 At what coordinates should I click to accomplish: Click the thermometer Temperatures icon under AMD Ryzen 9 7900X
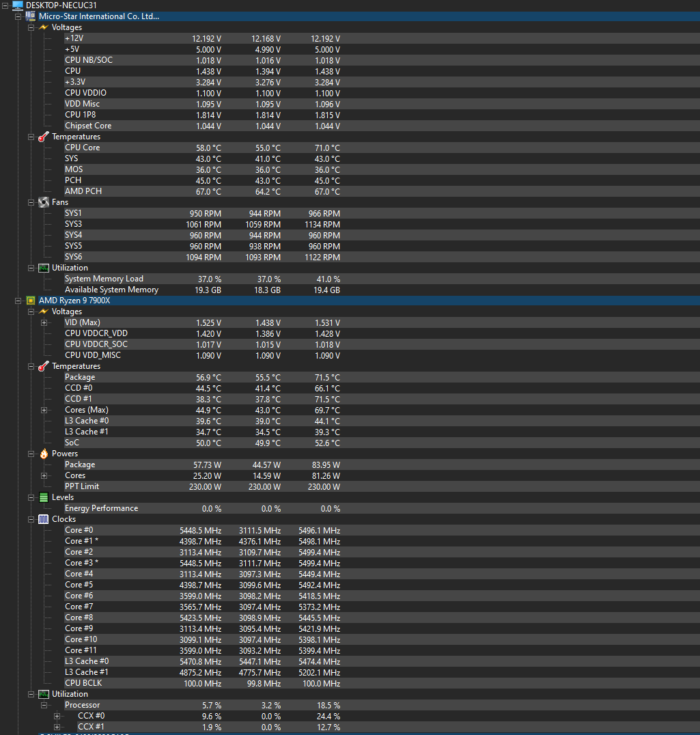click(44, 366)
